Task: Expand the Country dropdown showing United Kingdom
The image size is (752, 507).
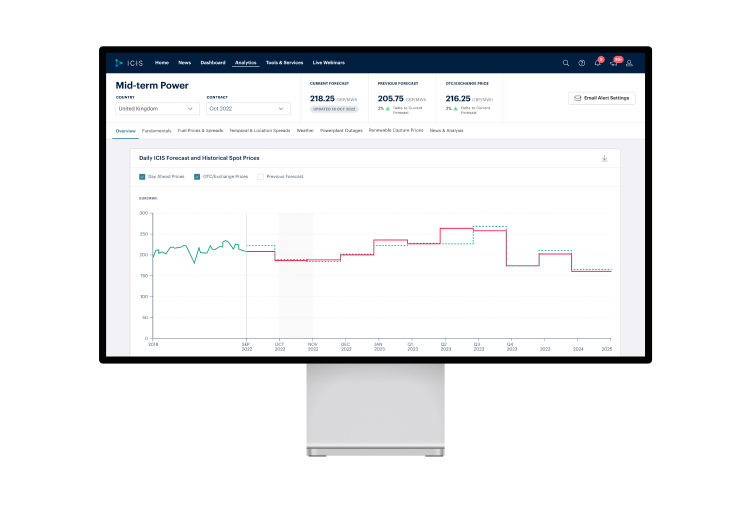Action: 157,108
